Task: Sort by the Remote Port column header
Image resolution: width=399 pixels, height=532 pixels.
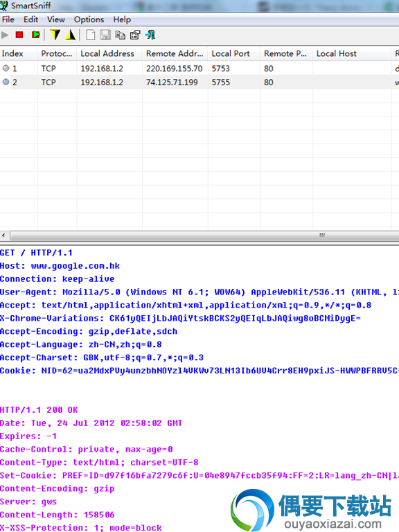Action: click(287, 53)
